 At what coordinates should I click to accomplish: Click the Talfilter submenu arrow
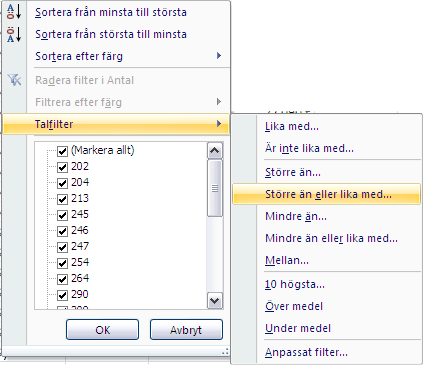pos(219,124)
